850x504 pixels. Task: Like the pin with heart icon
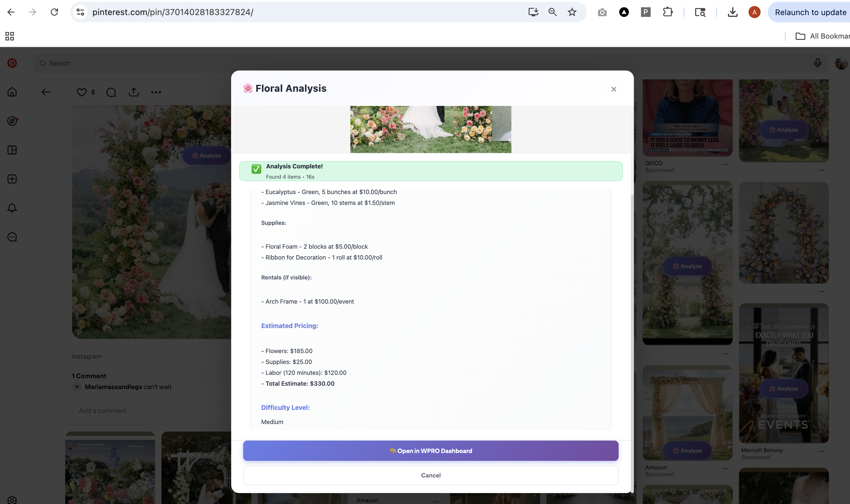(82, 92)
